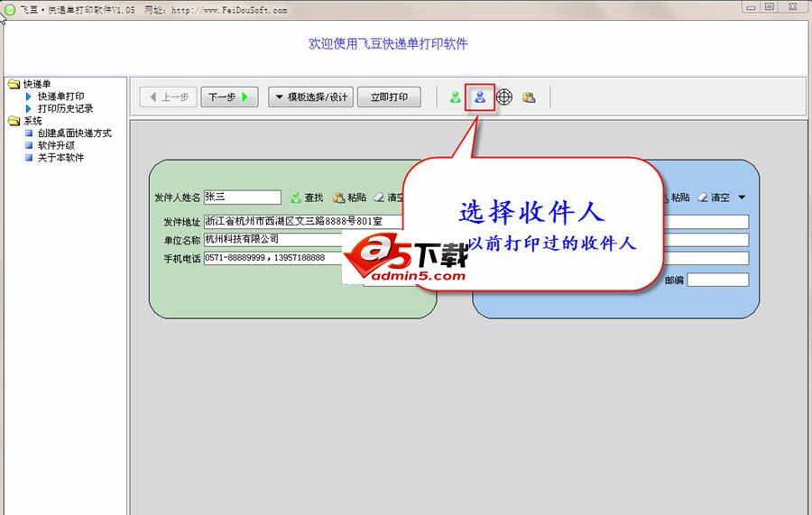Click the 邮编 postal code field
This screenshot has height=515, width=812.
click(x=718, y=280)
